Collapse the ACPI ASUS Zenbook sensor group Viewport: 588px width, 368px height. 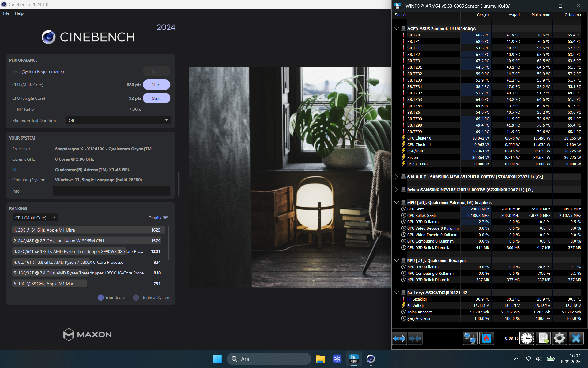tap(397, 29)
